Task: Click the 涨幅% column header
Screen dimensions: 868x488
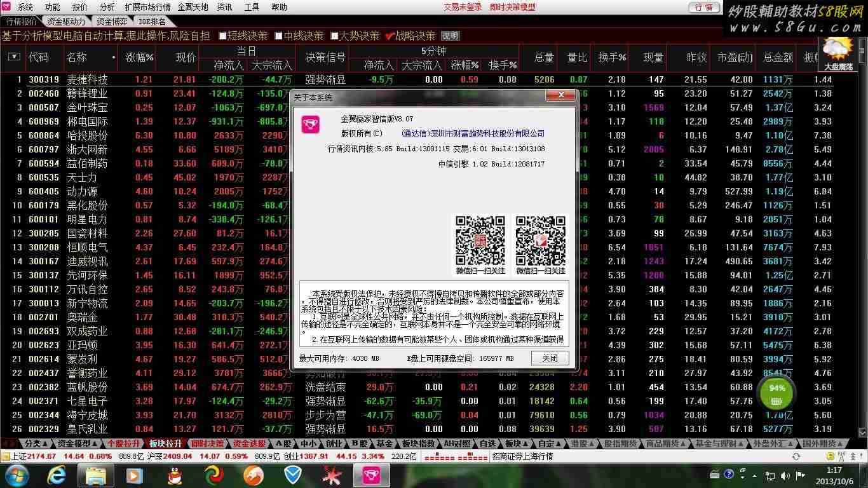Action: [x=139, y=57]
